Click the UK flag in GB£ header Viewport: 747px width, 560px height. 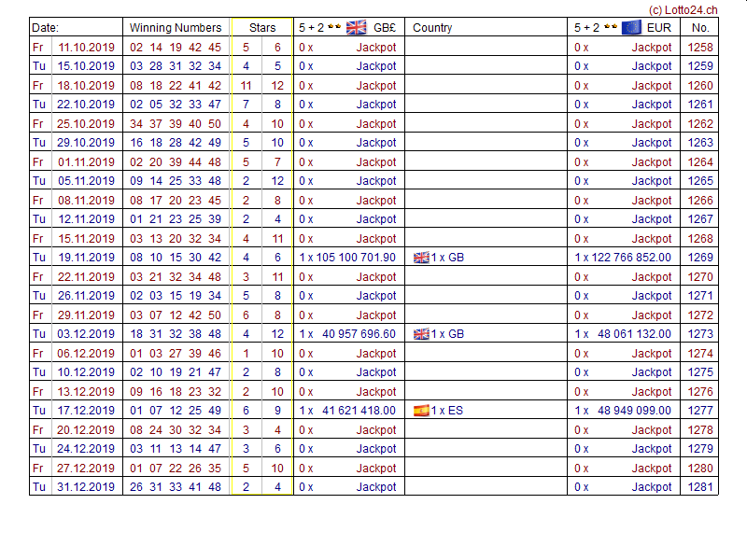(357, 27)
